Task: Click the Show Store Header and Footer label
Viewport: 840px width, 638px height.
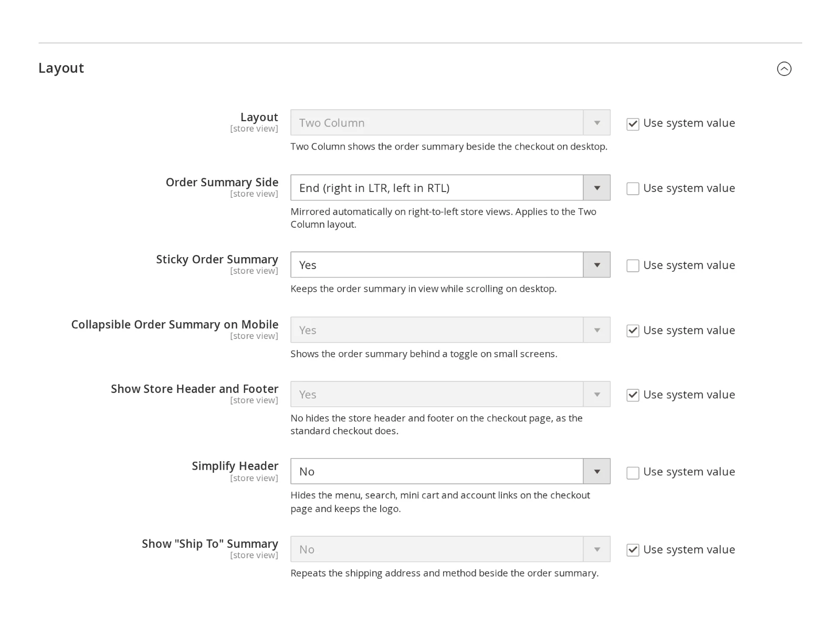Action: (x=194, y=389)
